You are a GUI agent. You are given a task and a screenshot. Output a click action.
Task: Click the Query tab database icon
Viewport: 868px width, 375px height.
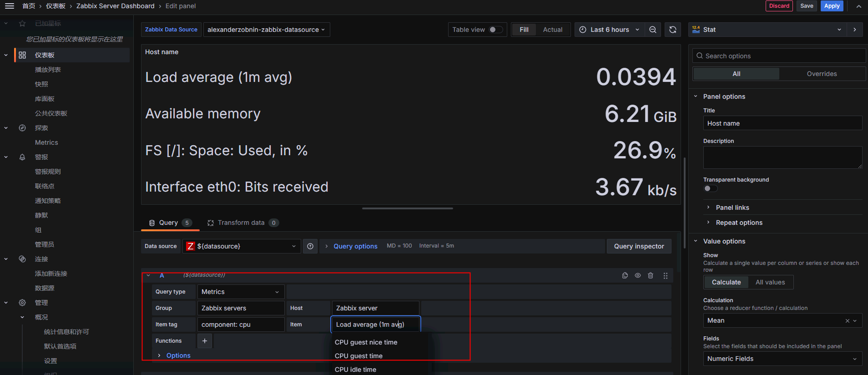tap(152, 223)
